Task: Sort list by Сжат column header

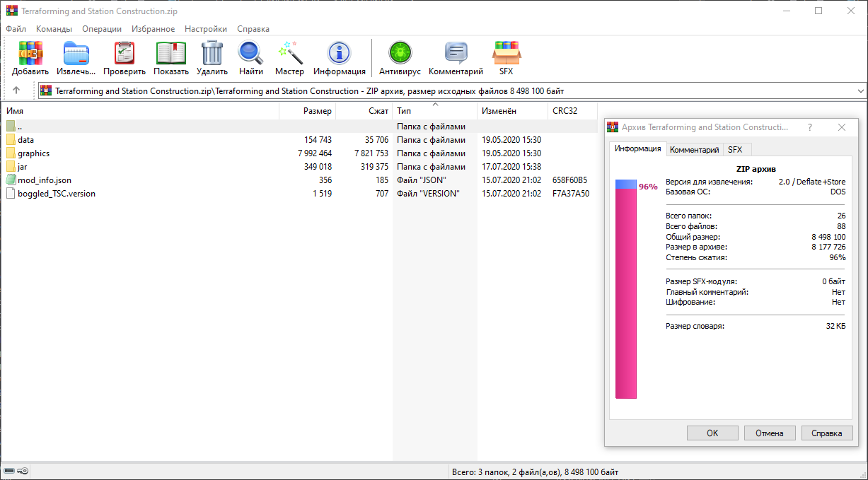Action: pos(364,111)
